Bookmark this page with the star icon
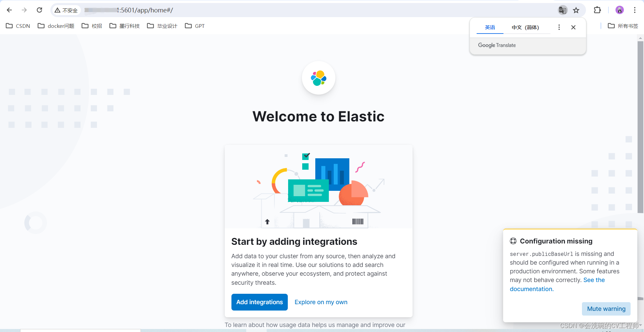This screenshot has width=644, height=332. click(576, 10)
